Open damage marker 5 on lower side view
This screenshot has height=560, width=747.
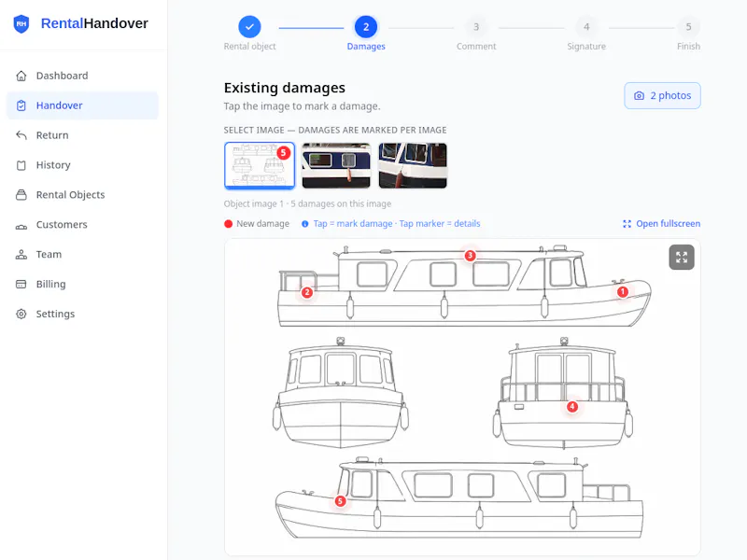point(340,501)
